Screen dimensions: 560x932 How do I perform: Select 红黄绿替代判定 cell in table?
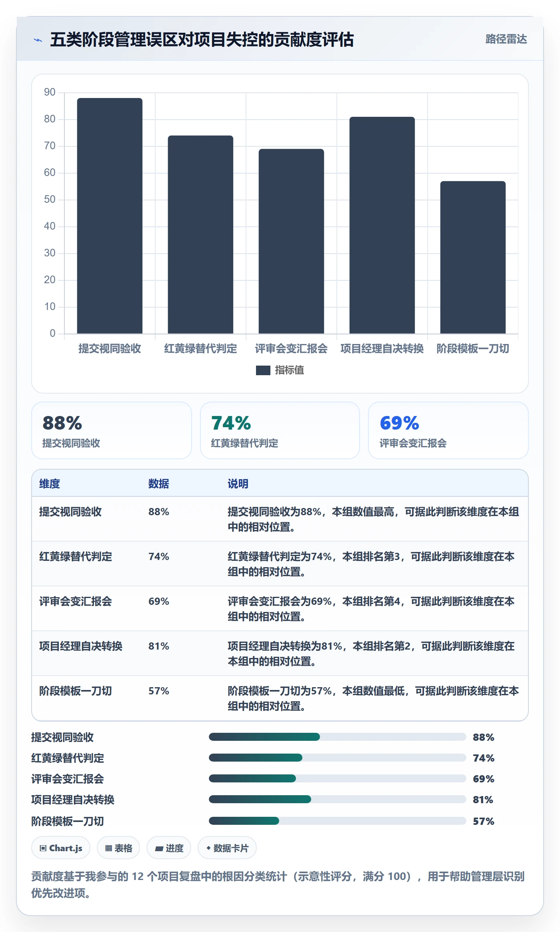tap(76, 556)
